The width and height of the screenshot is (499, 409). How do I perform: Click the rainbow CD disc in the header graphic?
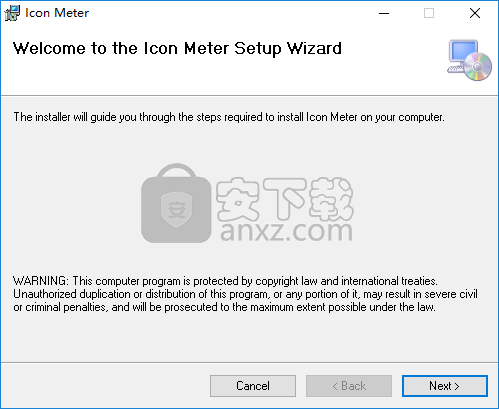pyautogui.click(x=477, y=67)
